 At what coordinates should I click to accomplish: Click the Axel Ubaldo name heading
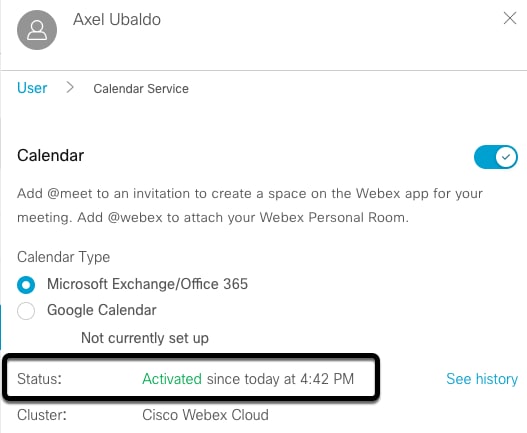[x=117, y=19]
